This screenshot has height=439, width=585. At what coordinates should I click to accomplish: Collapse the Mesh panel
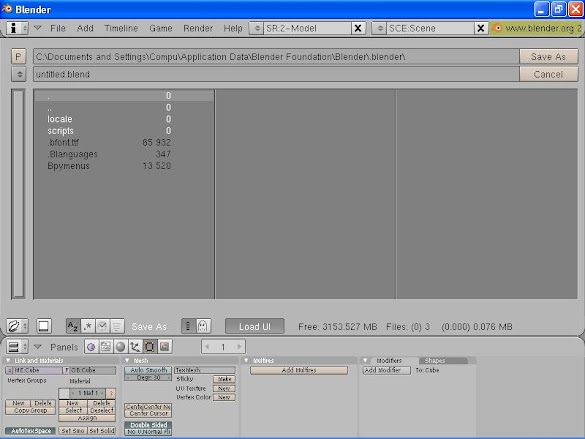(127, 360)
